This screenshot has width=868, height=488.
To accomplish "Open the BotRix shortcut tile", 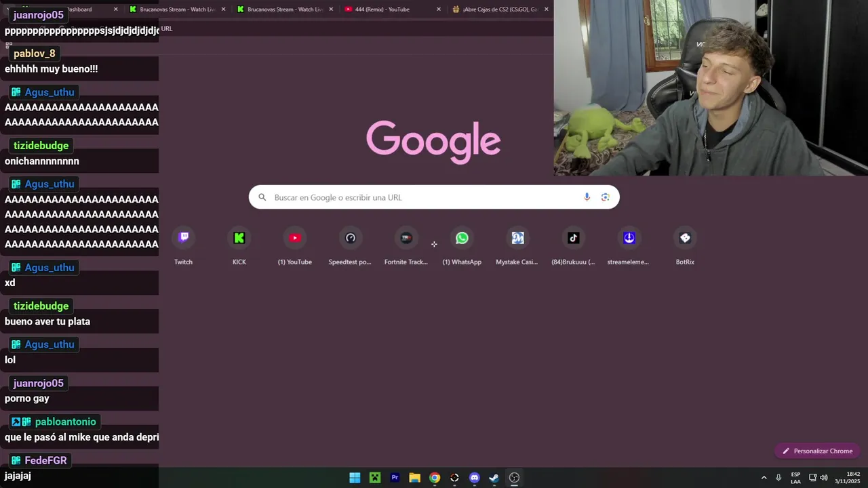I will point(685,247).
